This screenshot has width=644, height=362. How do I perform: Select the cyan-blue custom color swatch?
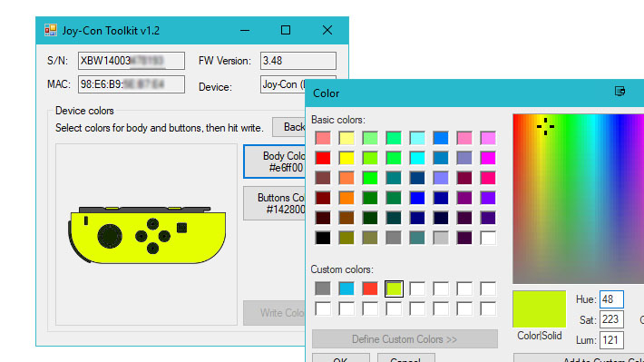pyautogui.click(x=346, y=289)
